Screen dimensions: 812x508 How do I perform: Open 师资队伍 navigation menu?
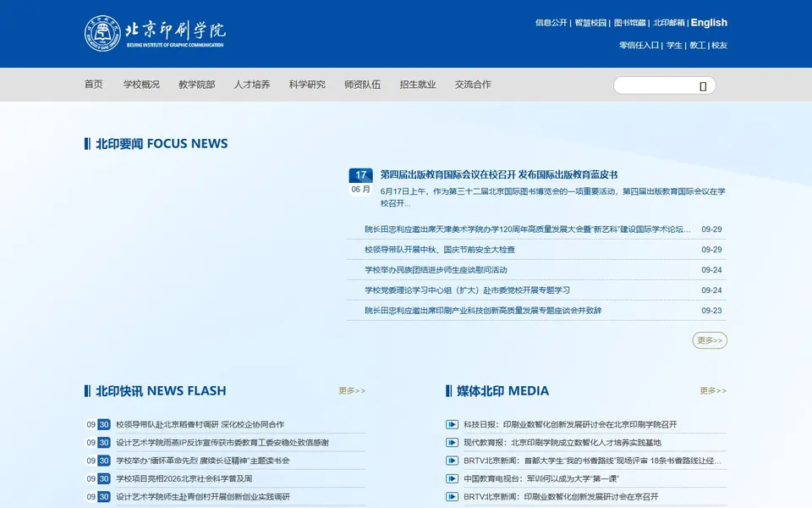363,84
